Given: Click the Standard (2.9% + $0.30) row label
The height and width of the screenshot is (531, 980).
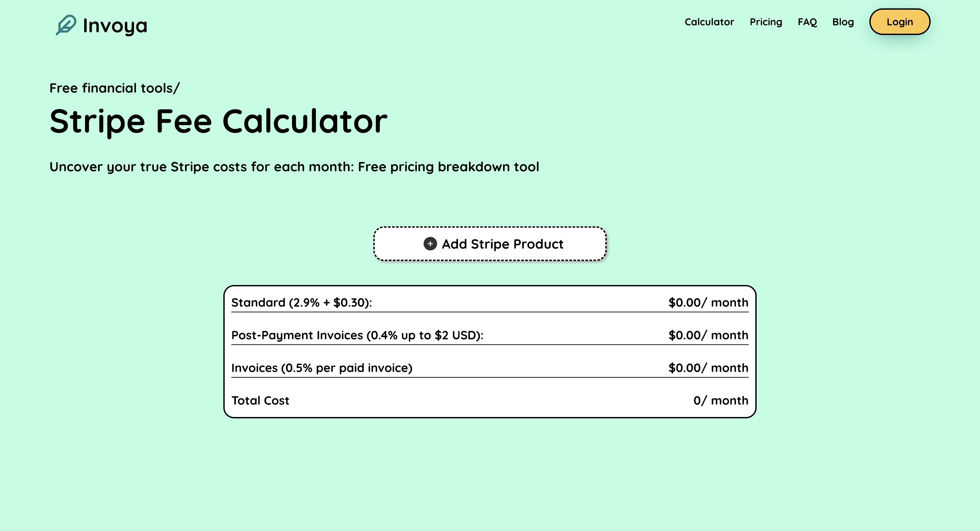Looking at the screenshot, I should pyautogui.click(x=302, y=302).
